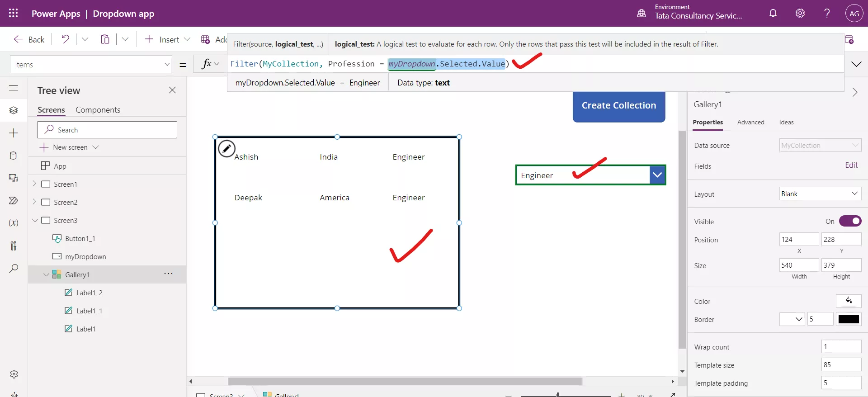Image resolution: width=868 pixels, height=397 pixels.
Task: Click the Tree view search field
Action: (107, 130)
